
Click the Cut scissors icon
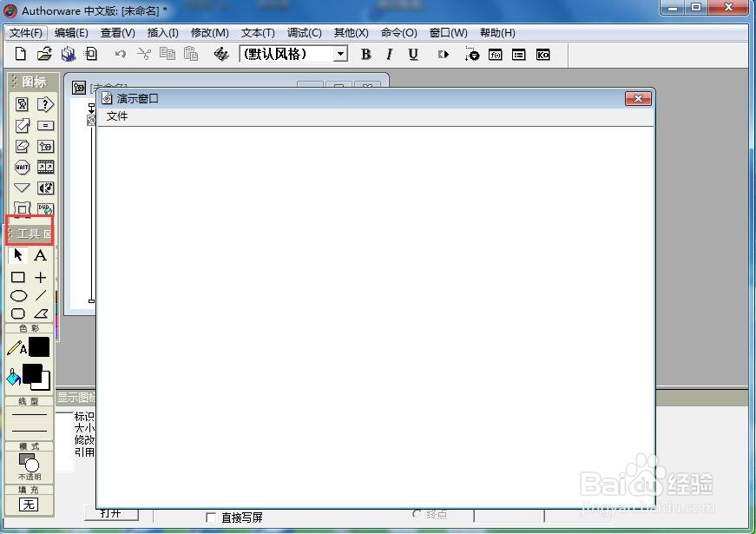click(x=144, y=54)
